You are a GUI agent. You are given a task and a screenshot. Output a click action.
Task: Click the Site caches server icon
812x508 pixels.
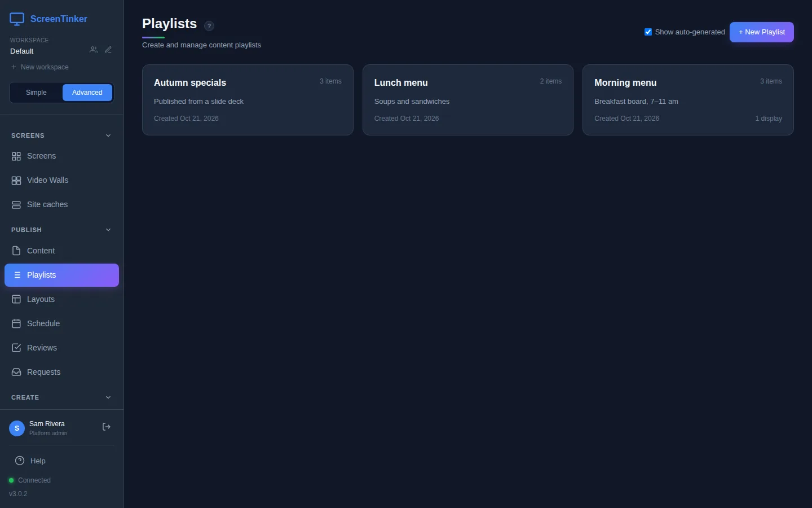(x=16, y=205)
